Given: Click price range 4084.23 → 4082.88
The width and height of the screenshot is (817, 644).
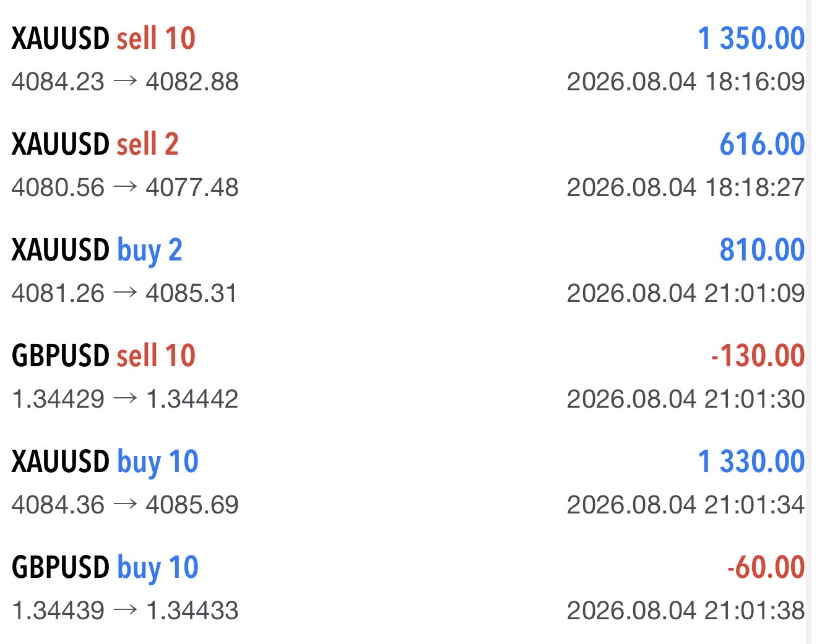Looking at the screenshot, I should pos(125,82).
